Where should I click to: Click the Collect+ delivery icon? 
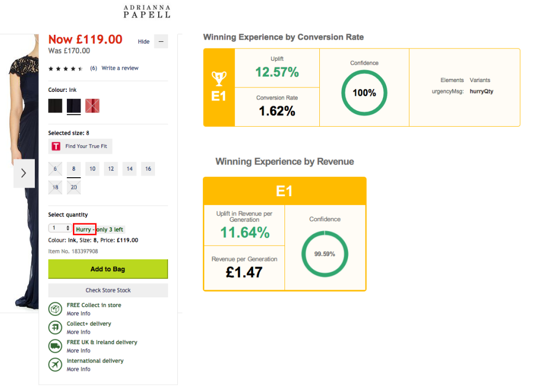55,327
